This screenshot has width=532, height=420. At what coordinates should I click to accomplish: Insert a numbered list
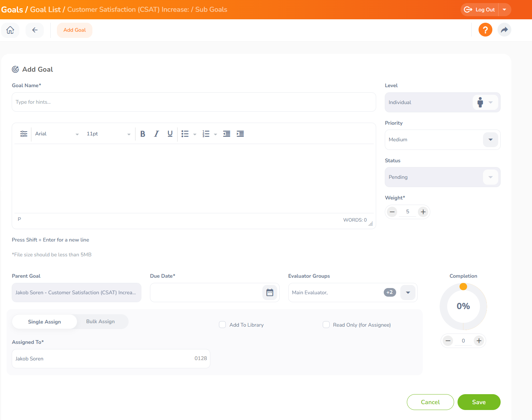tap(206, 134)
